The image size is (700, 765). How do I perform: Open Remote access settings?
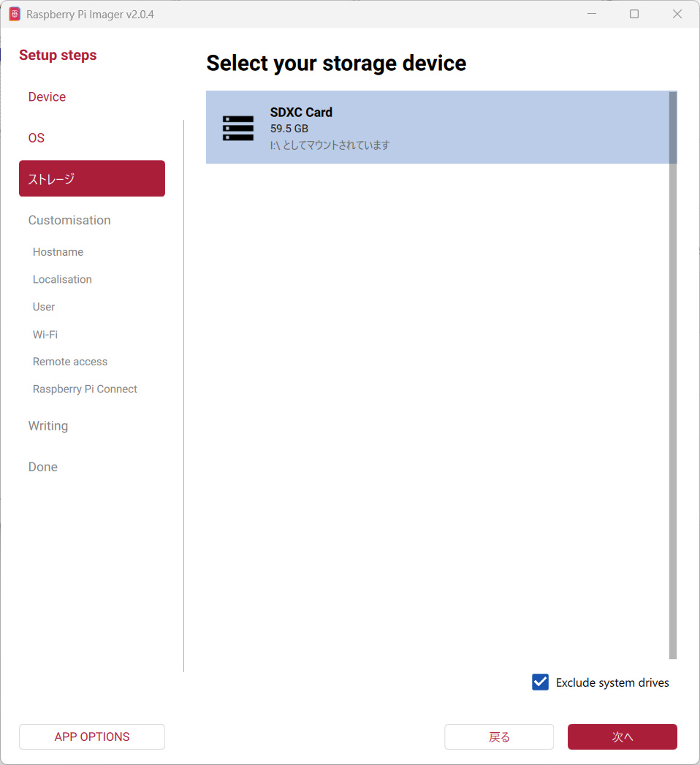tap(70, 362)
